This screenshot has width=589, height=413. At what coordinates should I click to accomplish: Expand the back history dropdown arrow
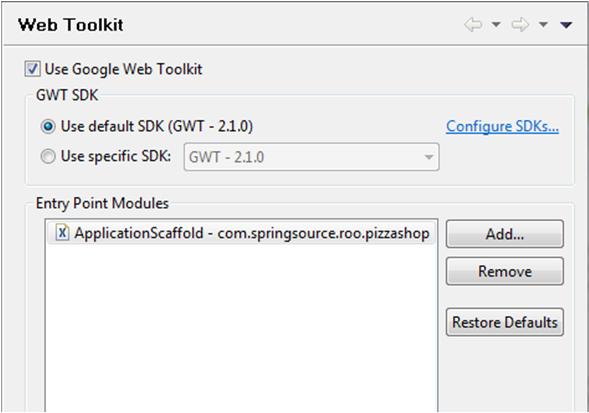496,25
